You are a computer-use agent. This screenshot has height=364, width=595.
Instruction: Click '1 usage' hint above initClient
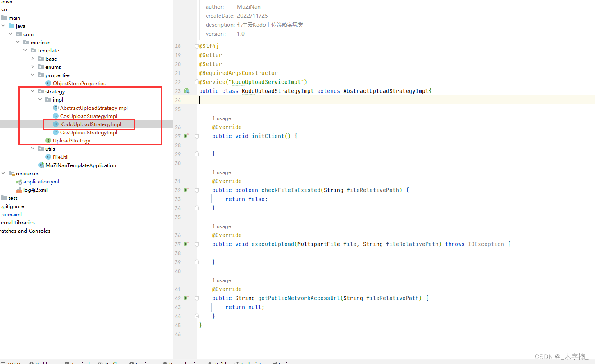222,118
